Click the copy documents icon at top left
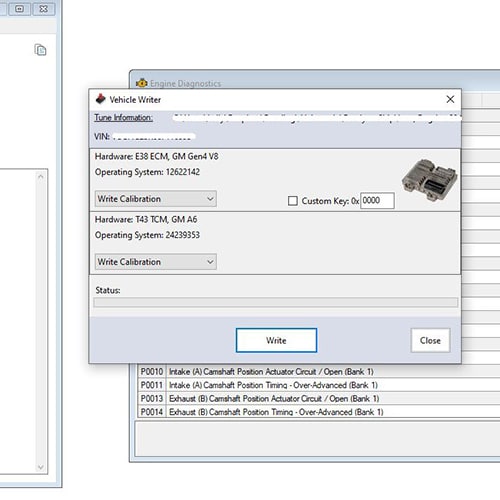Screen dimensions: 500x500 (x=40, y=50)
